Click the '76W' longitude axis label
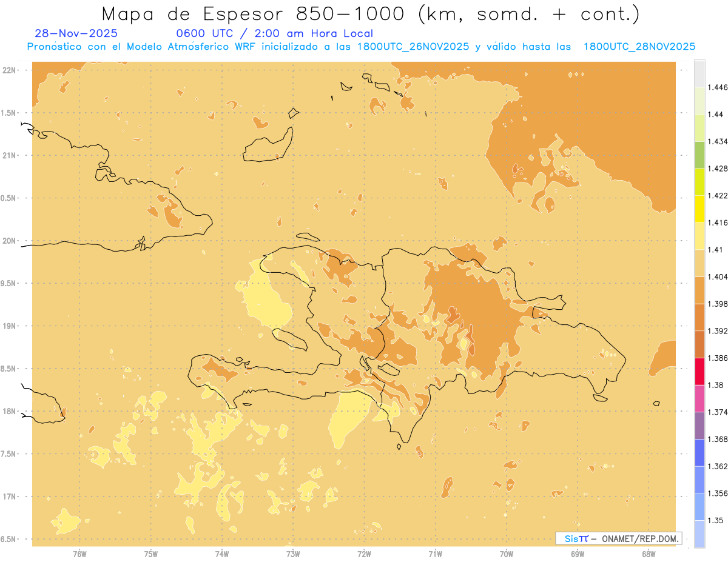This screenshot has height=562, width=728. [x=79, y=554]
